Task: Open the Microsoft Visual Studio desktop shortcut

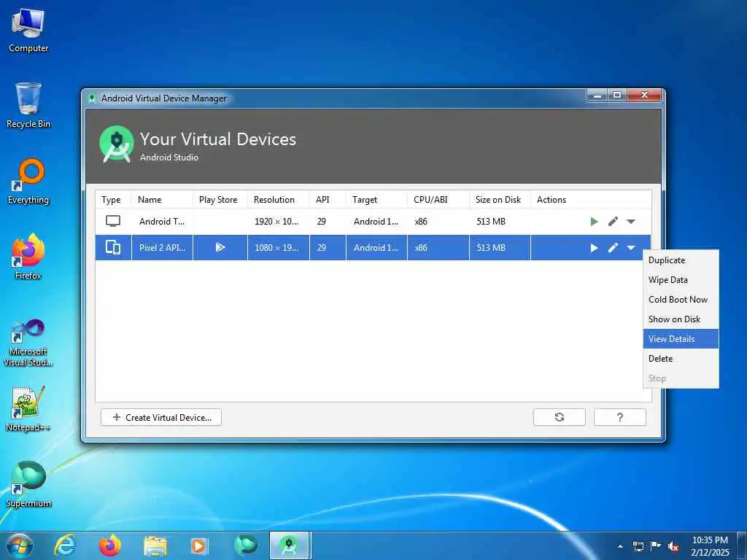Action: click(28, 343)
